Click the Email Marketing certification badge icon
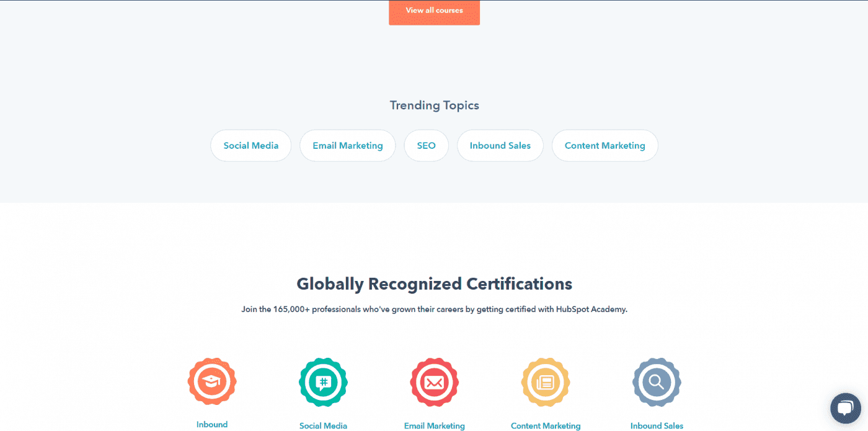This screenshot has height=431, width=868. tap(434, 382)
